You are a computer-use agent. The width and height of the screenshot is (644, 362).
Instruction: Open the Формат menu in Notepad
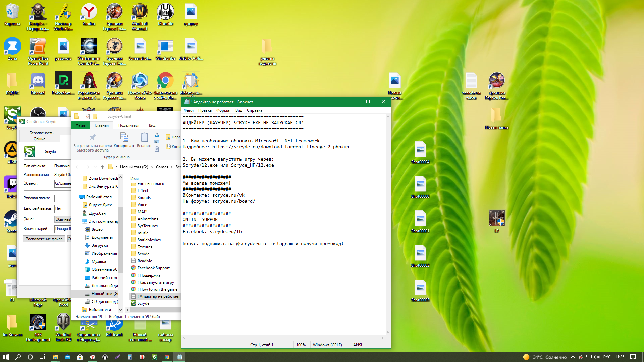point(223,110)
